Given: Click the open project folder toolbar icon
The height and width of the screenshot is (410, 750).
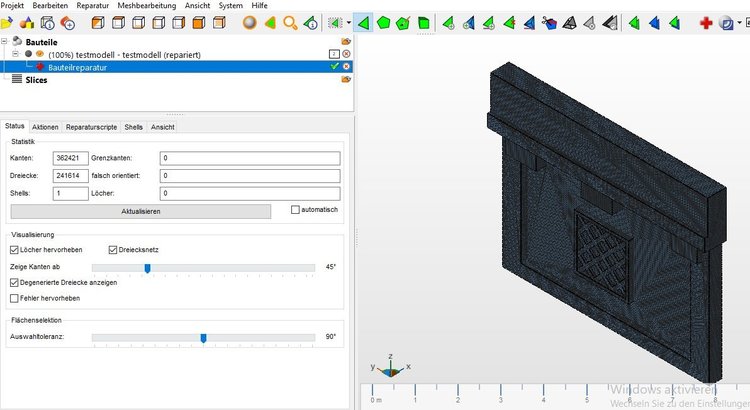Looking at the screenshot, I should [6, 22].
